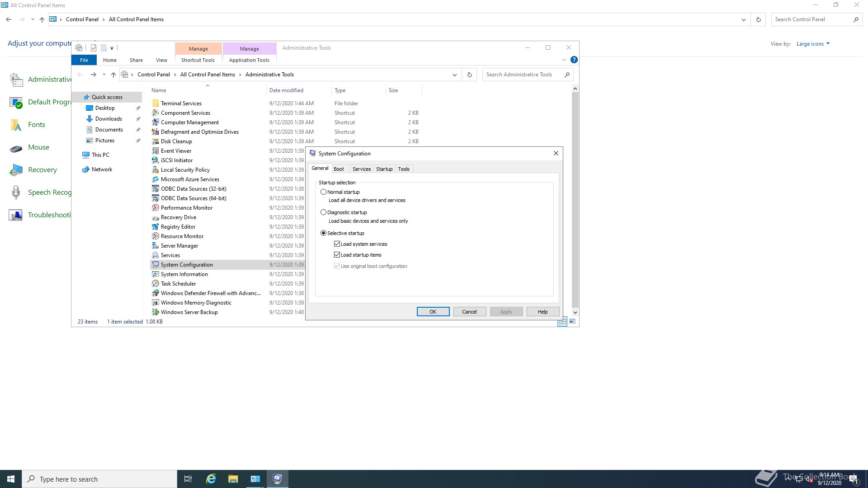Select the iSCSI Initiator icon
Viewport: 868px width, 488px height.
(x=156, y=160)
